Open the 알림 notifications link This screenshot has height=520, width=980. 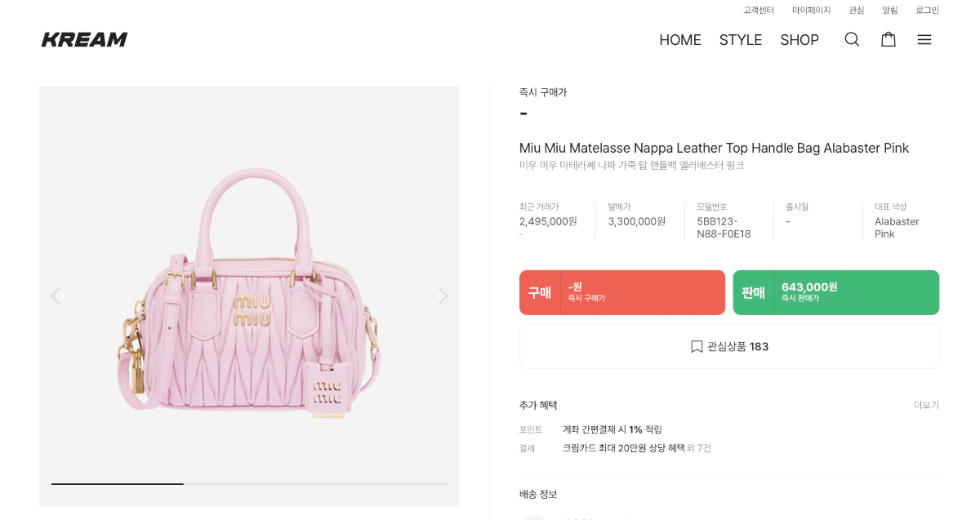click(x=889, y=11)
